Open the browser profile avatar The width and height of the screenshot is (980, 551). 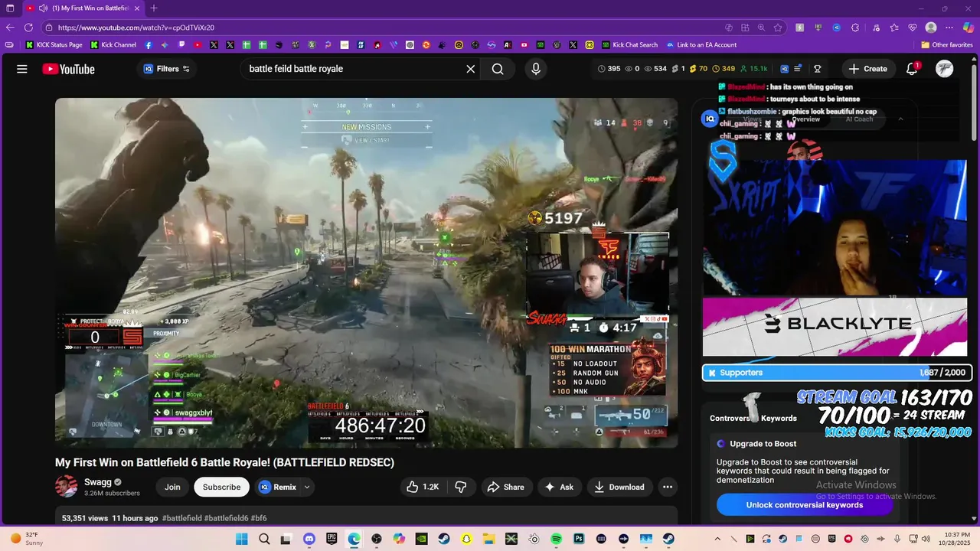point(931,28)
